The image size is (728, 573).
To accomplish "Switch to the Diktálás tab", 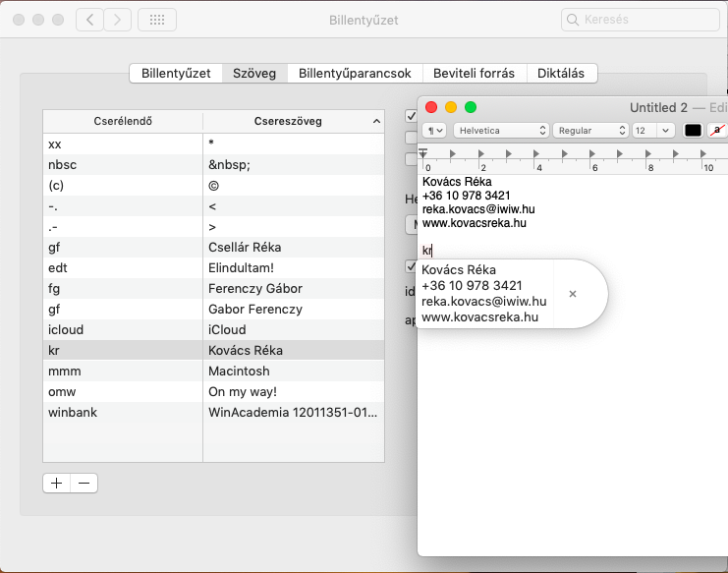I will 561,74.
